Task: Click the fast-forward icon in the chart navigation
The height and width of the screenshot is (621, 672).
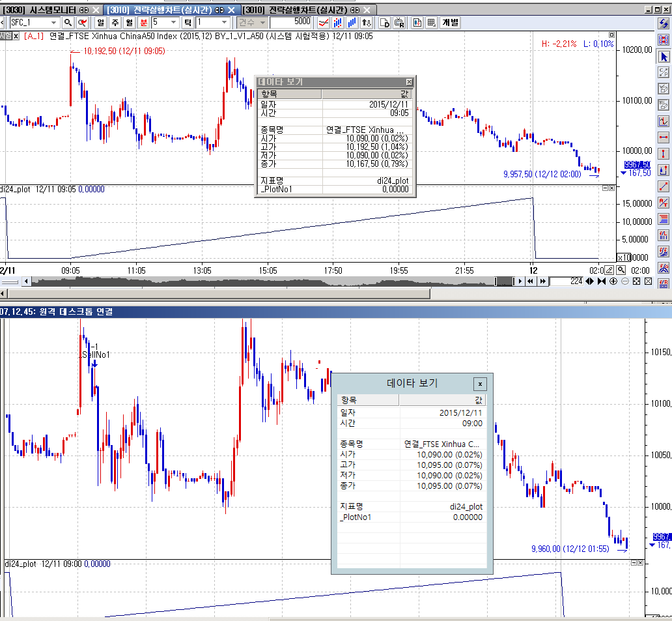Action: pyautogui.click(x=542, y=282)
